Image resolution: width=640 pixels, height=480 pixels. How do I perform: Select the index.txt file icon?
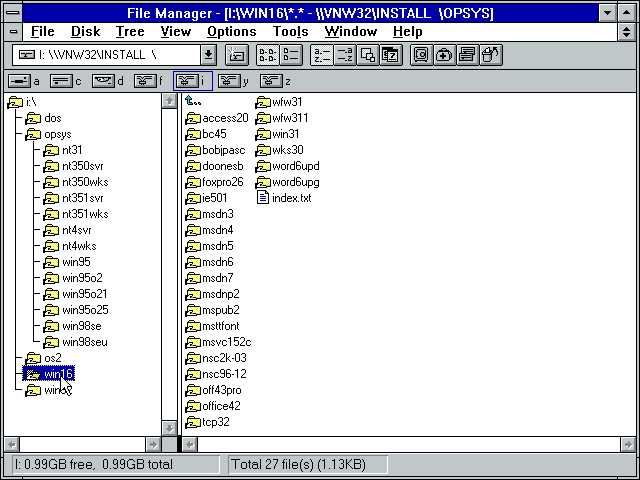click(263, 198)
